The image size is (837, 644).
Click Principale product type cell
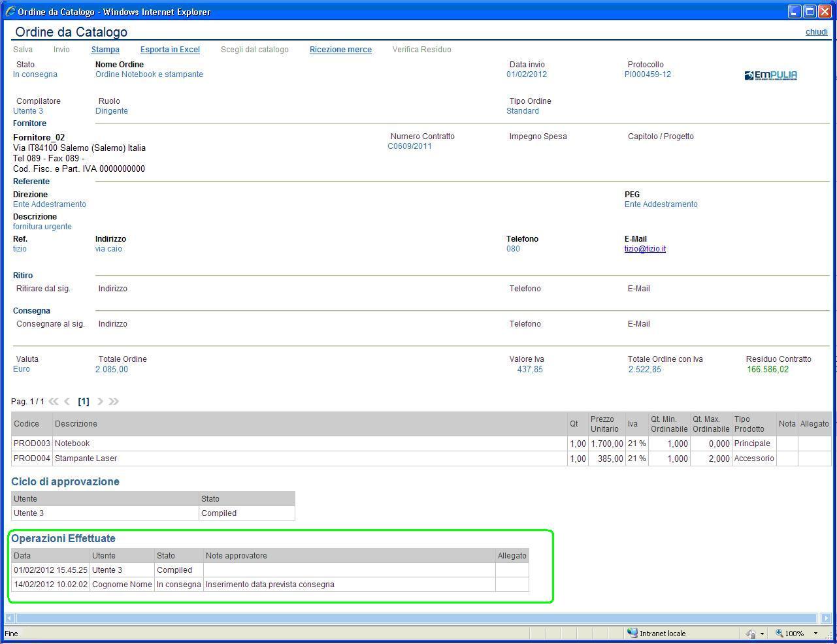754,443
